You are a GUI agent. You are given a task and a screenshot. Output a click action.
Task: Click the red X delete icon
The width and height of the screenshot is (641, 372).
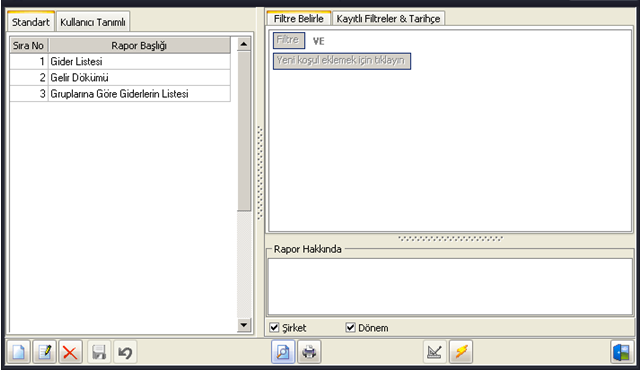click(70, 352)
